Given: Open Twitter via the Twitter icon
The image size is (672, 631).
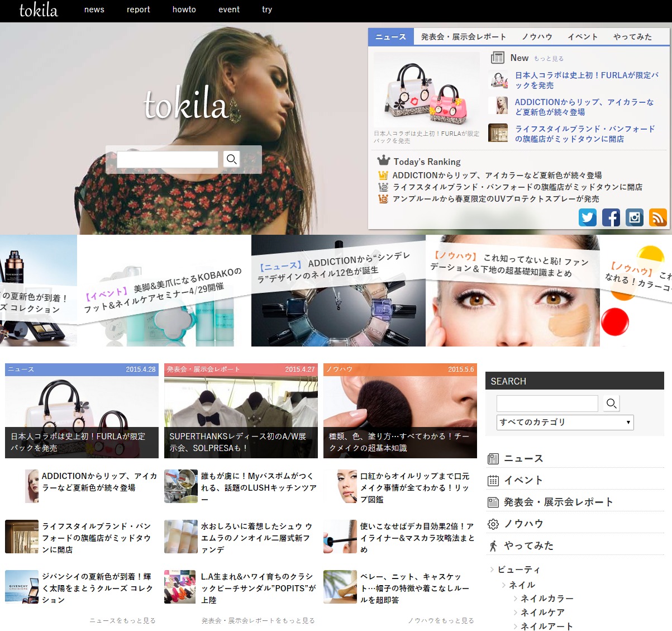Looking at the screenshot, I should click(x=587, y=217).
